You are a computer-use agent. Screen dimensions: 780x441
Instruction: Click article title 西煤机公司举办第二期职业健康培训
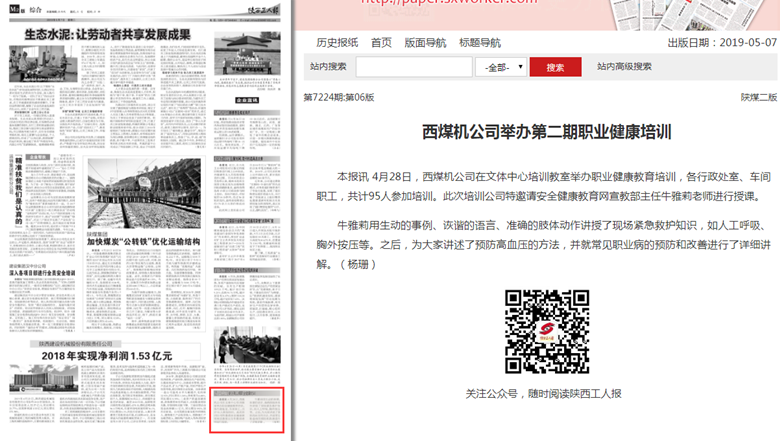coord(546,131)
